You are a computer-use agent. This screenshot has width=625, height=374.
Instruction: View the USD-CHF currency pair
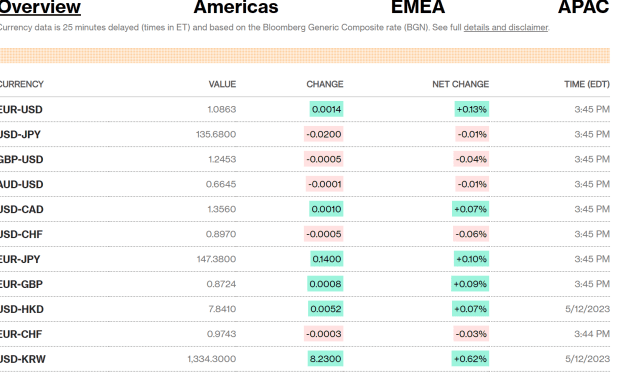coord(21,234)
